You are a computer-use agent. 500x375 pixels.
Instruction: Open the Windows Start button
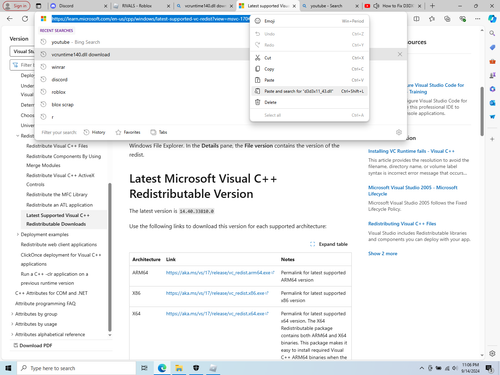click(8, 368)
